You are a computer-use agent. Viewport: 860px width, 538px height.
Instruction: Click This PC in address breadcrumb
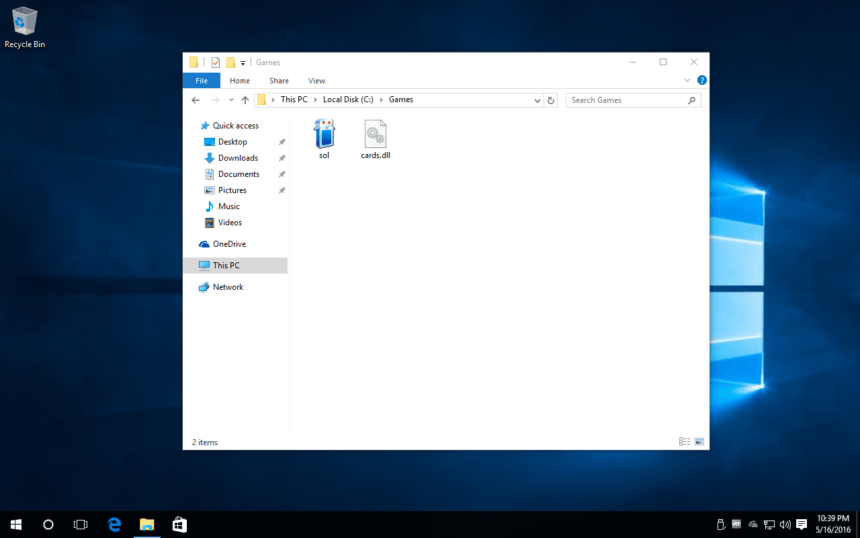(294, 100)
